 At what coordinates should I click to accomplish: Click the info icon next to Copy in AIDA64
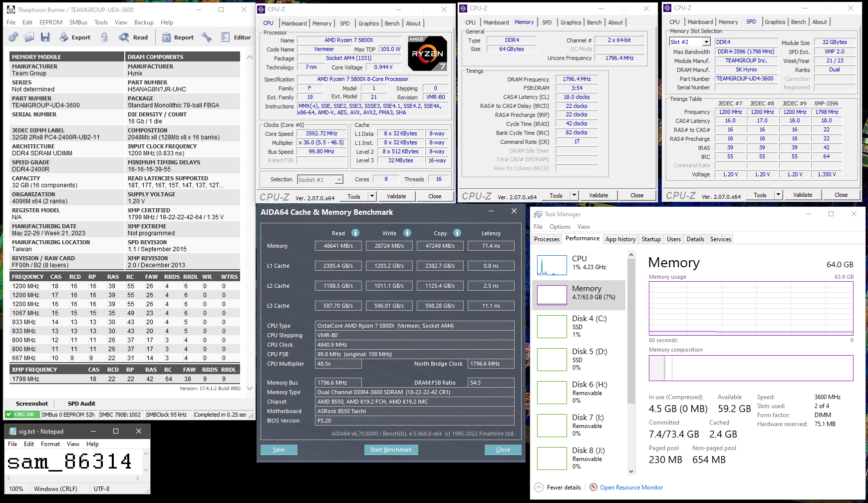[457, 233]
